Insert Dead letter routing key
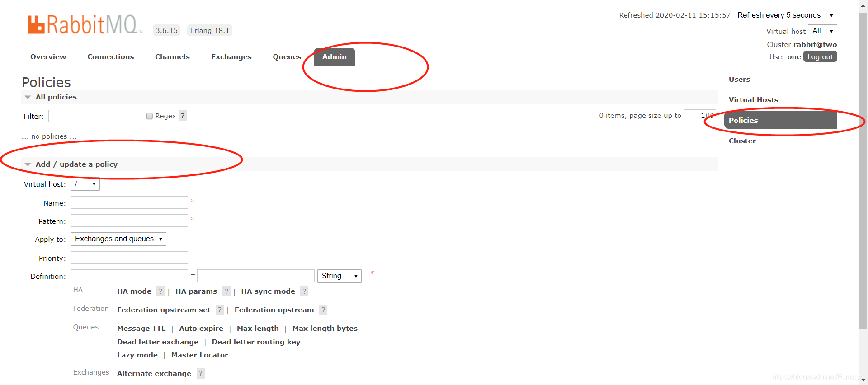Screen dimensions: 868x385 [x=256, y=342]
